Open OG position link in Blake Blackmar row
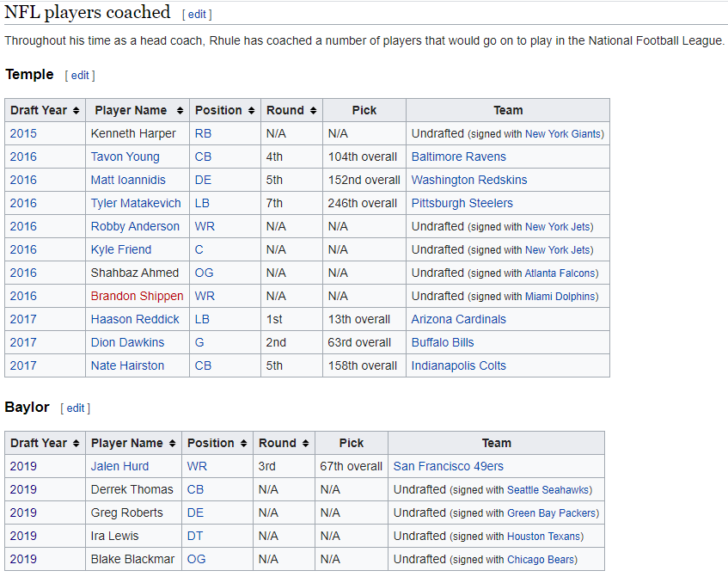 [x=196, y=559]
